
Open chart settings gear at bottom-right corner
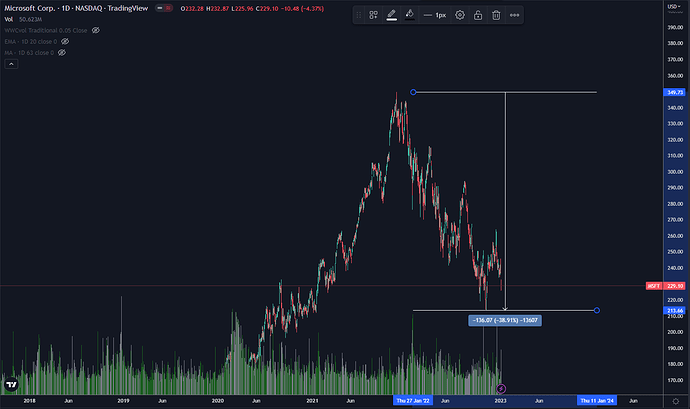676,401
